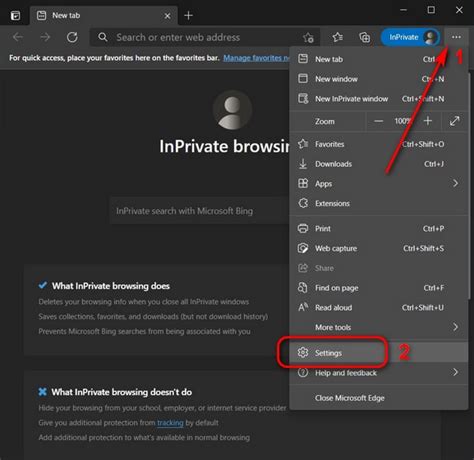
Task: Click the Favorites star toolbar icon
Action: click(338, 37)
